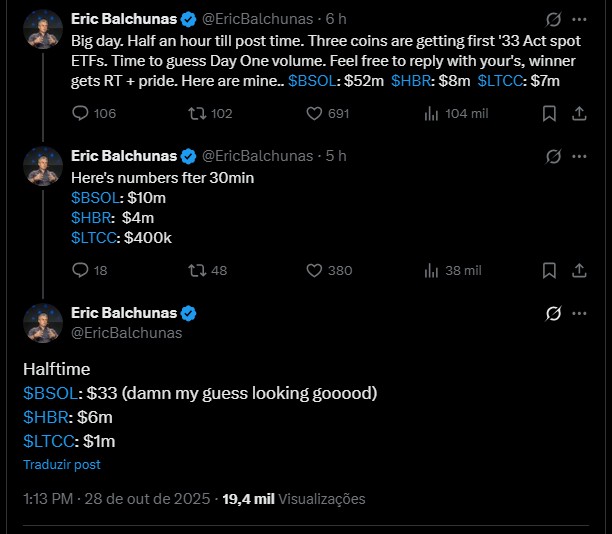Viewport: 612px width, 534px height.
Task: Click the Traduzir post link
Action: pos(62,465)
